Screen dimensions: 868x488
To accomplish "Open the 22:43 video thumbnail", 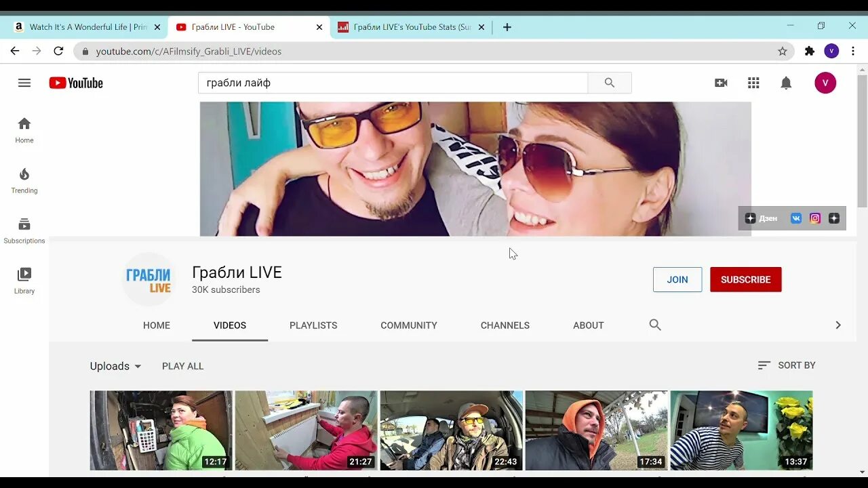I will [452, 430].
